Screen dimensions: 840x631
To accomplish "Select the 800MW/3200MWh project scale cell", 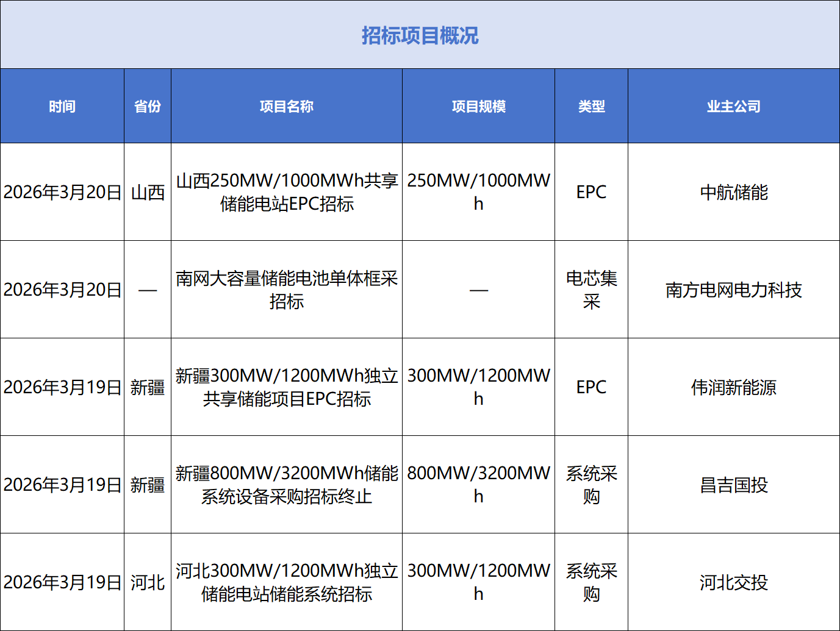I will 478,485.
